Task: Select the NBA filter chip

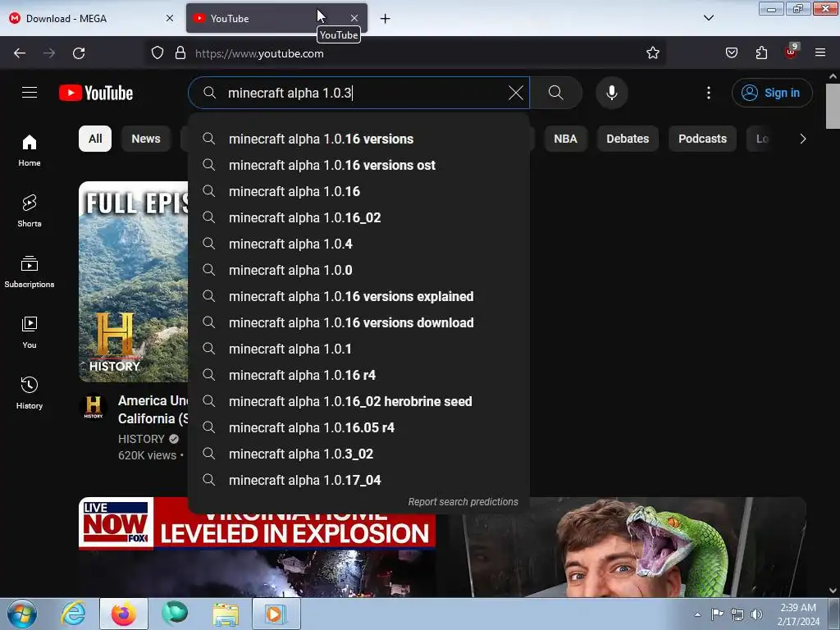Action: tap(565, 139)
